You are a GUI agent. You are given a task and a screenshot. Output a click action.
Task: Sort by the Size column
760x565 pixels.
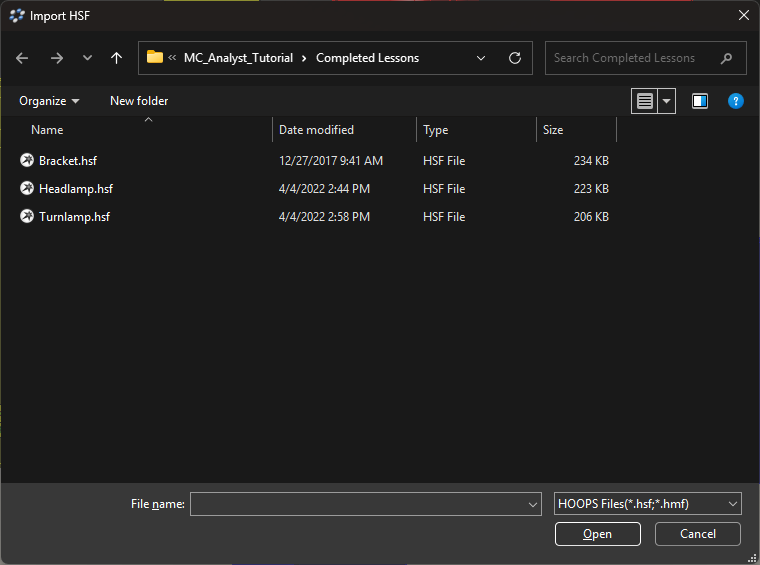coord(553,130)
